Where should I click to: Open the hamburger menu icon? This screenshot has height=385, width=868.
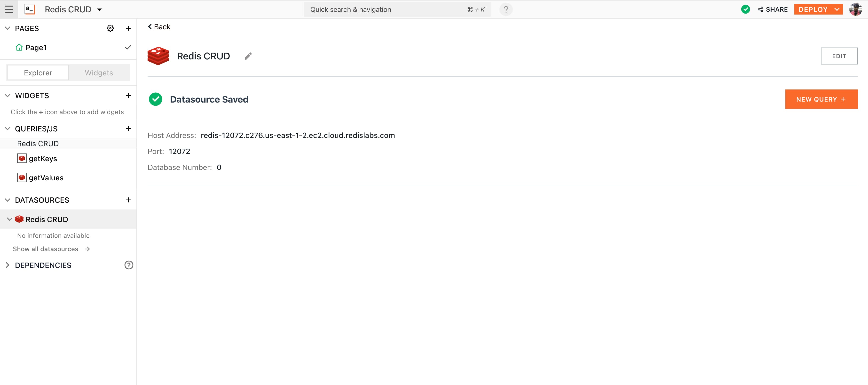tap(9, 9)
